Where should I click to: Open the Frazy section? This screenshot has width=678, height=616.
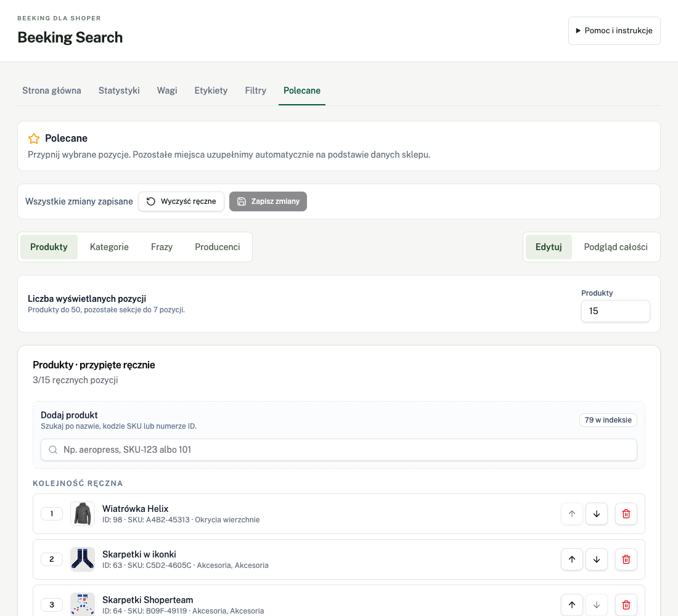point(161,247)
